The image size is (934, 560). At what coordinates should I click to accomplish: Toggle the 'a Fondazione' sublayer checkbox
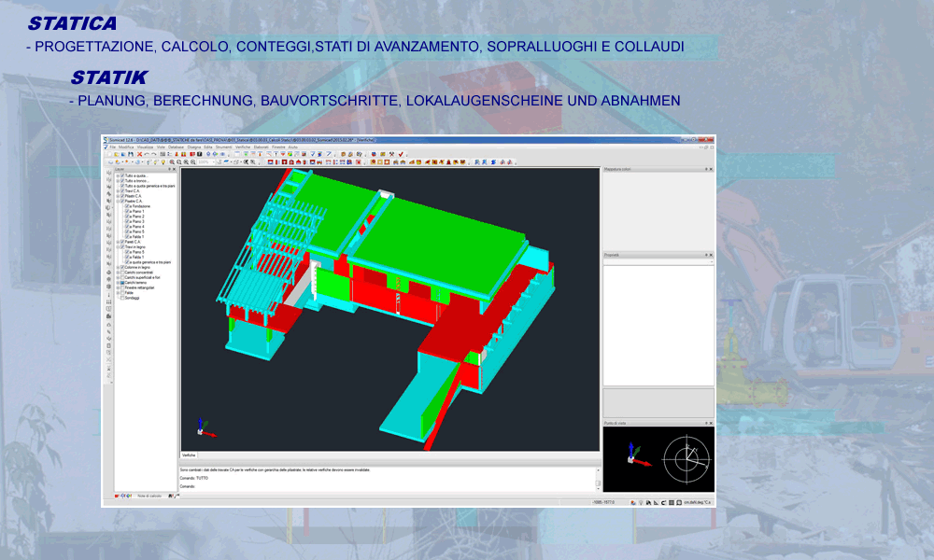point(127,206)
